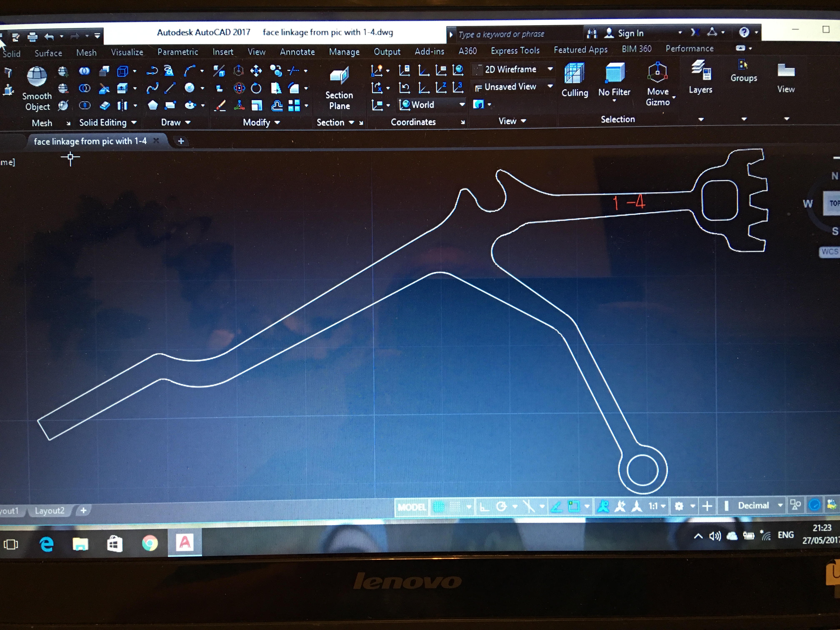Select the solid Union tool

[x=84, y=71]
